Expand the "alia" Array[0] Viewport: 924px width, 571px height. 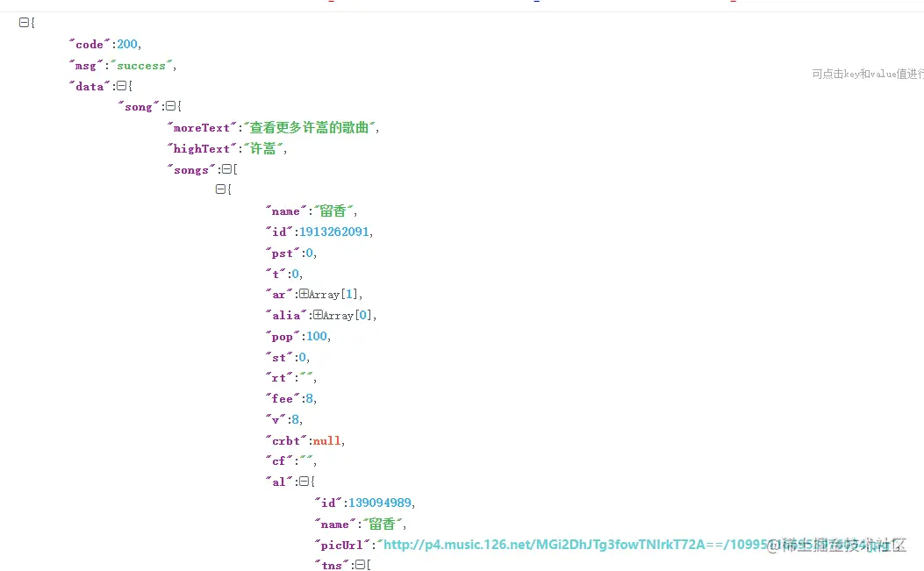point(318,315)
